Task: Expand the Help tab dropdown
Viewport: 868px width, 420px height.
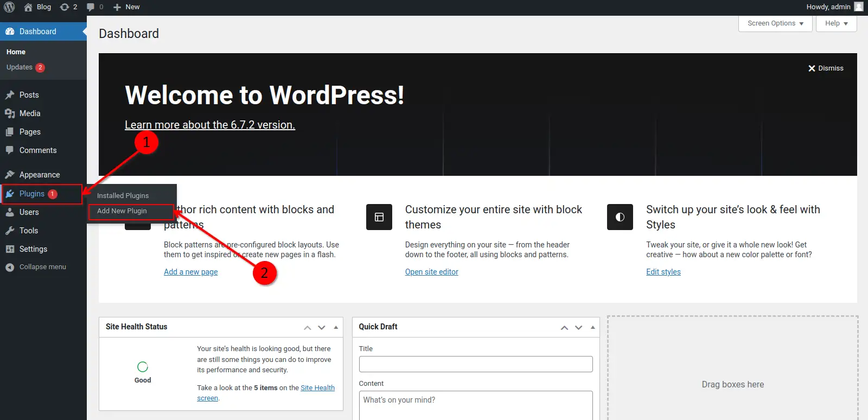Action: (x=836, y=23)
